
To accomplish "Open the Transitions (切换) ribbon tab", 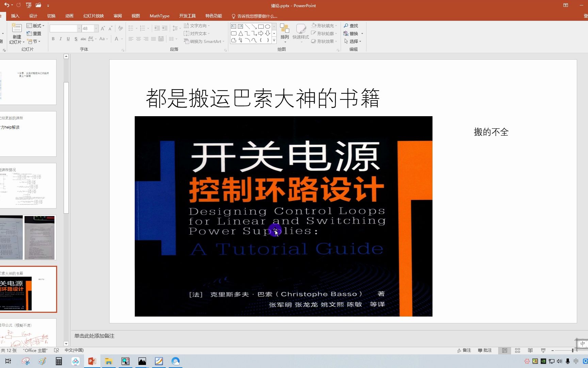I will click(51, 16).
